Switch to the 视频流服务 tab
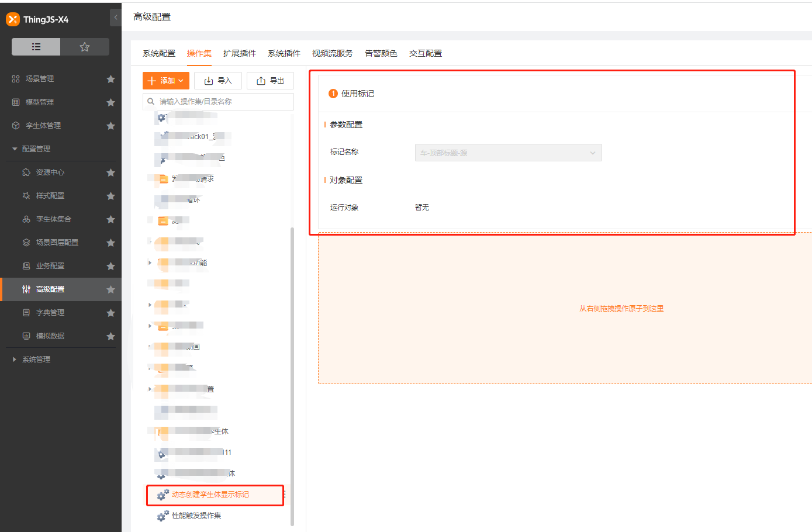812x532 pixels. (333, 53)
